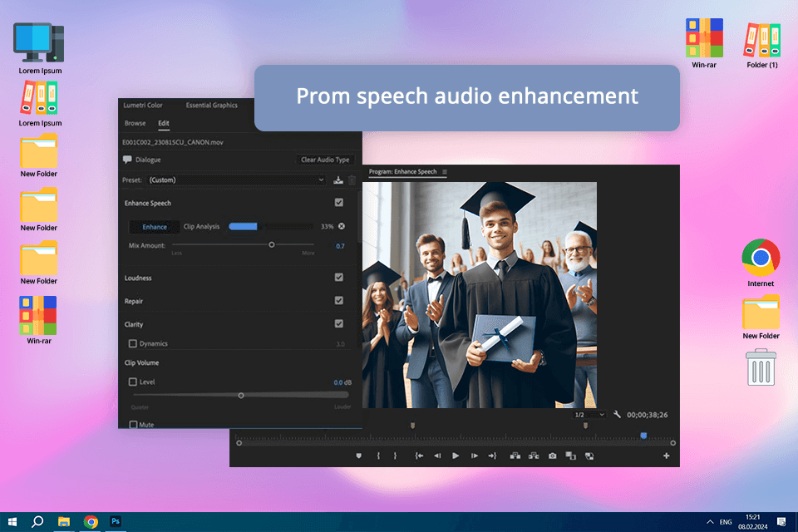Open the Windows Start menu

[x=12, y=522]
